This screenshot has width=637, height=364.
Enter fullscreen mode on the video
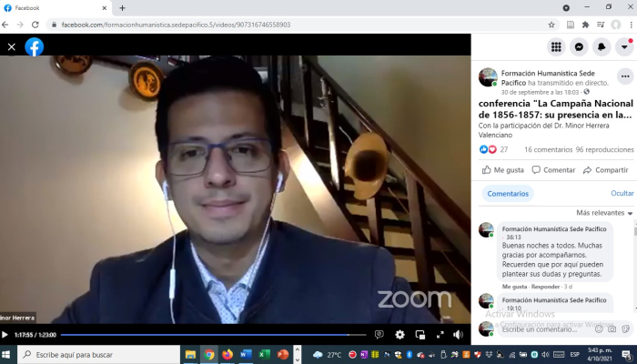click(439, 335)
